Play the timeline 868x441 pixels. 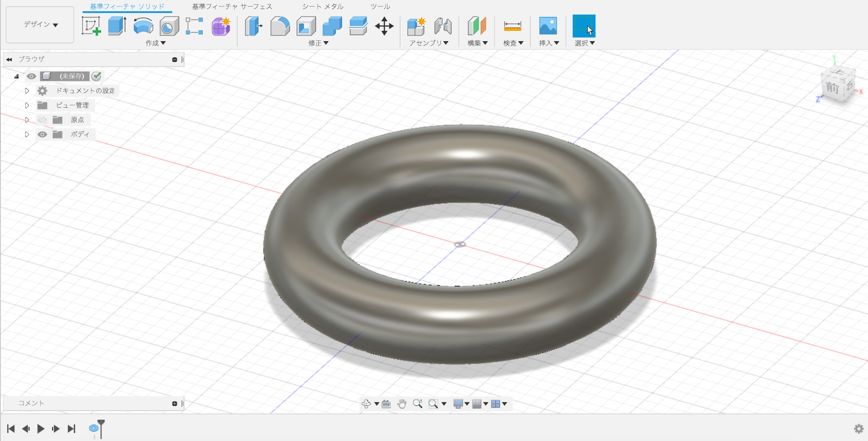[x=41, y=429]
